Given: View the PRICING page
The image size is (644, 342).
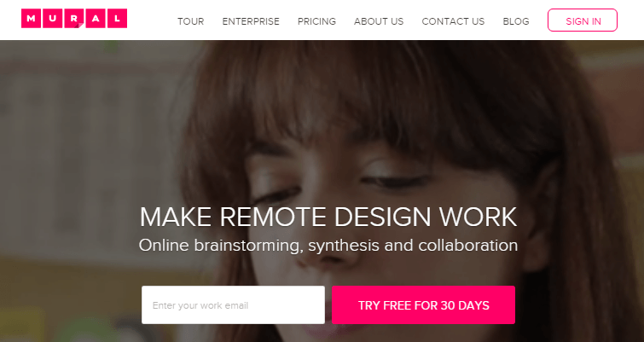Looking at the screenshot, I should (x=316, y=21).
